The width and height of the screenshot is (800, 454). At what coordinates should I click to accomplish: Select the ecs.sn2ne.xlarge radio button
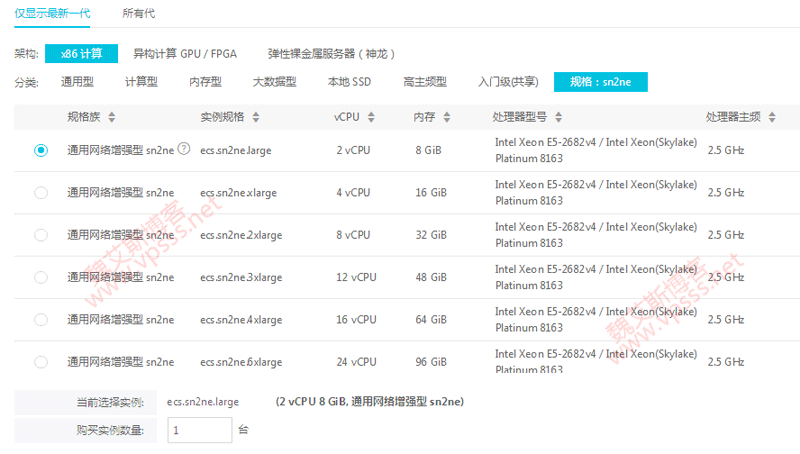41,193
